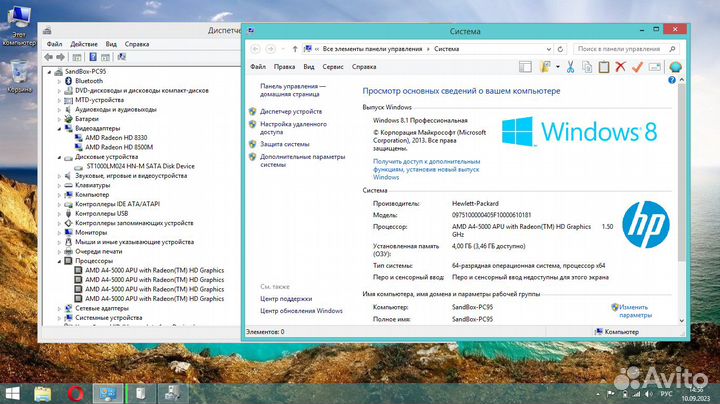Click Copy icon in Система toolbar

[x=587, y=67]
